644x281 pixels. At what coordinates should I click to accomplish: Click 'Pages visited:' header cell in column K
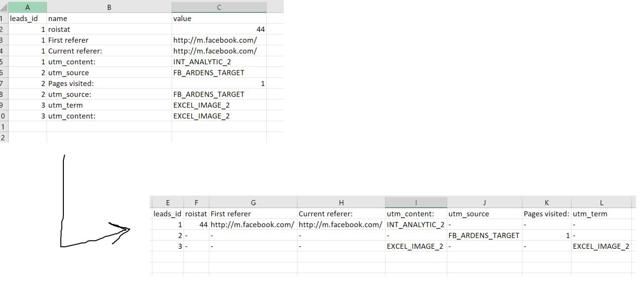547,214
